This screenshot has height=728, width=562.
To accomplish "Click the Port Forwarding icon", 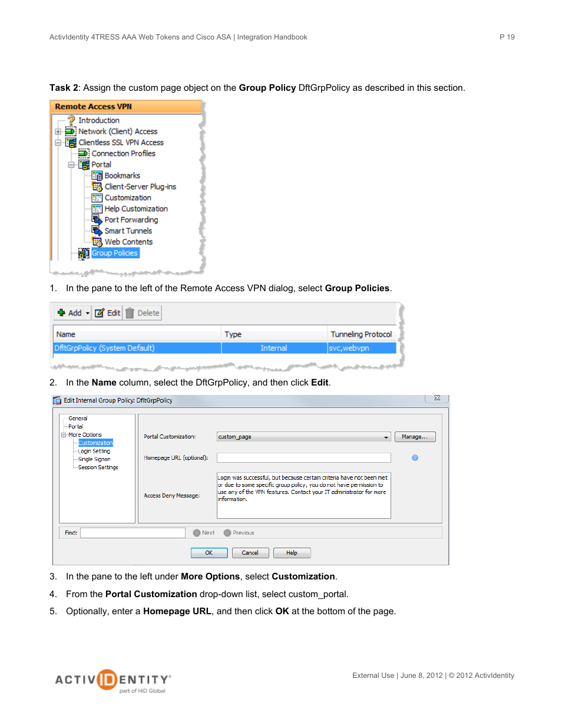I will pos(97,220).
